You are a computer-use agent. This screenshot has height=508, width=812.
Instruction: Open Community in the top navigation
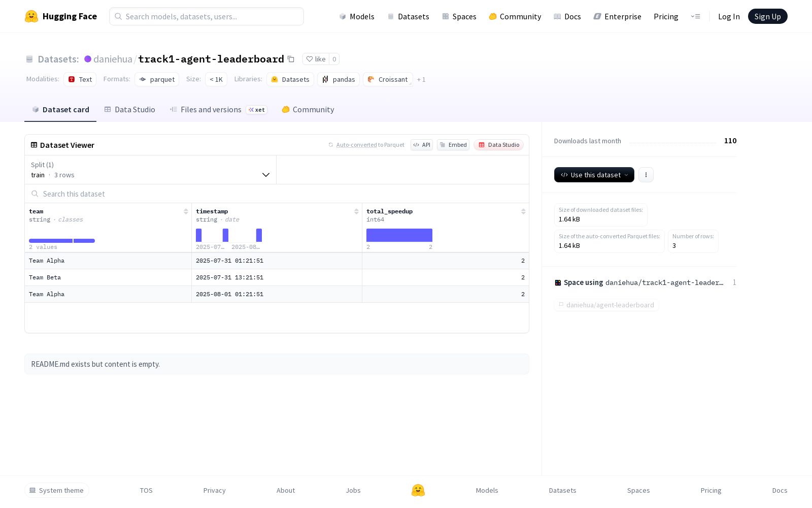pos(515,16)
